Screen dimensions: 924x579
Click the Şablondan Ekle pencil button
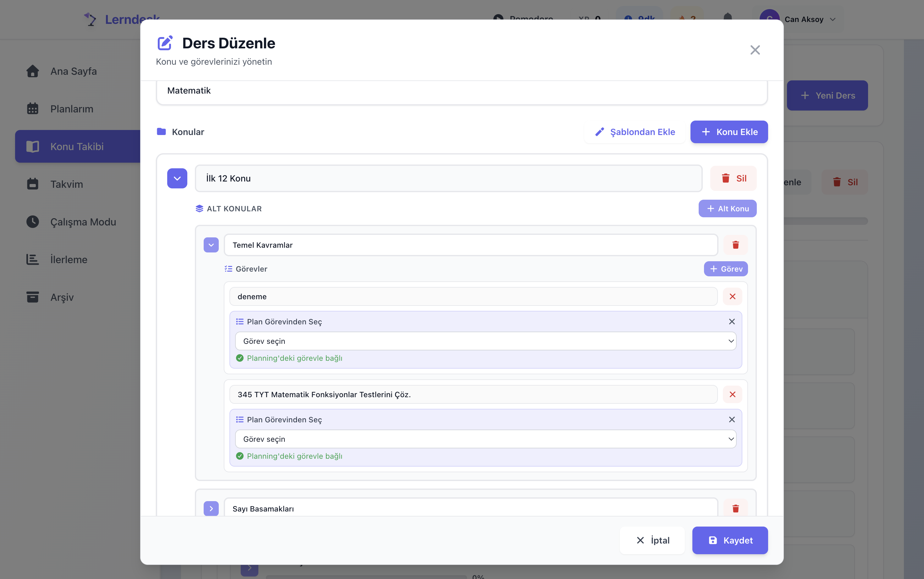635,132
